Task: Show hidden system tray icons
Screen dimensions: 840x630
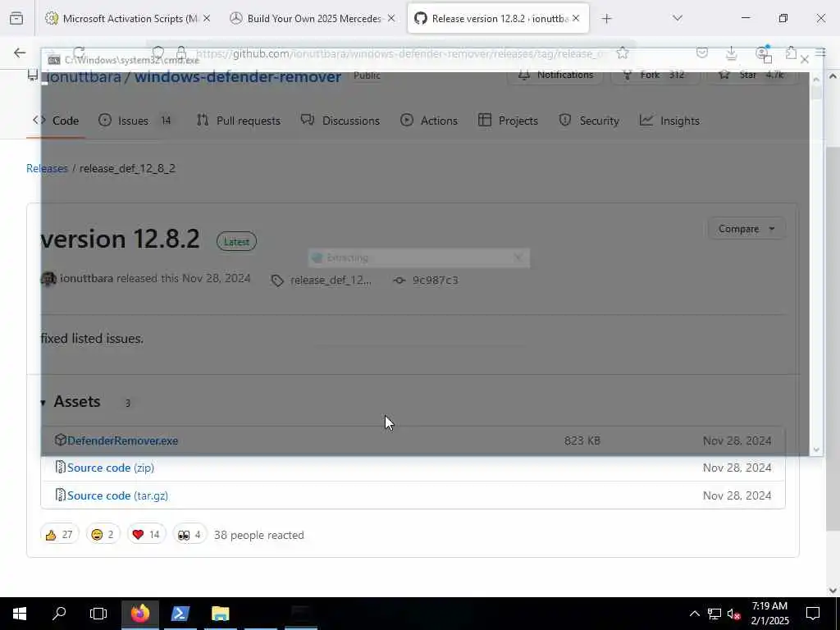Action: click(x=694, y=614)
